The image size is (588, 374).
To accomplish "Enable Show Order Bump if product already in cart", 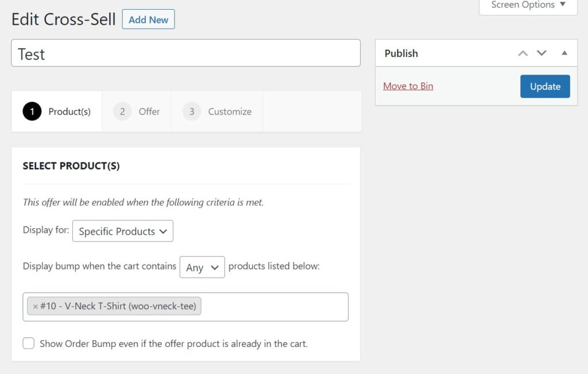I will pos(29,342).
